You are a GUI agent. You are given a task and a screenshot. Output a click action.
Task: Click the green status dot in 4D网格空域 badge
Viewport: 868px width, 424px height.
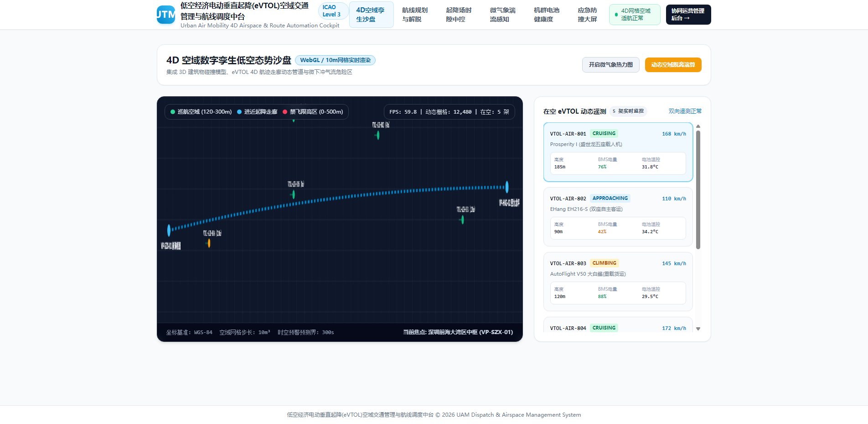(616, 15)
